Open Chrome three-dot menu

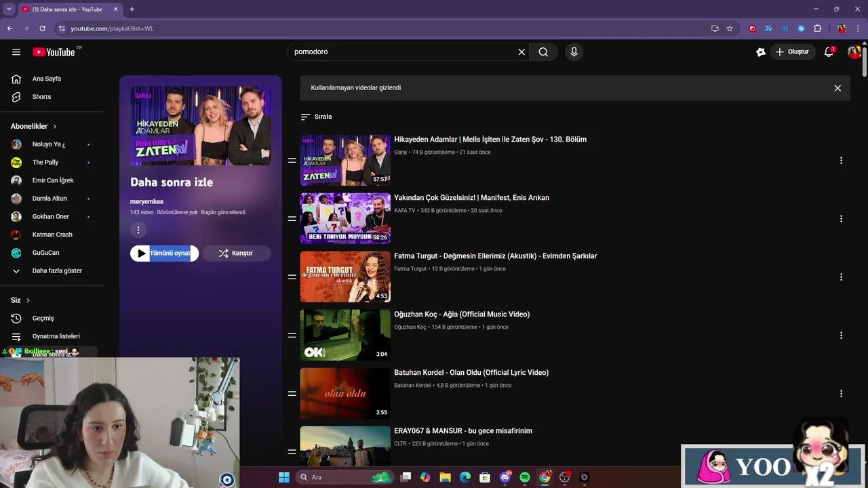(x=859, y=28)
